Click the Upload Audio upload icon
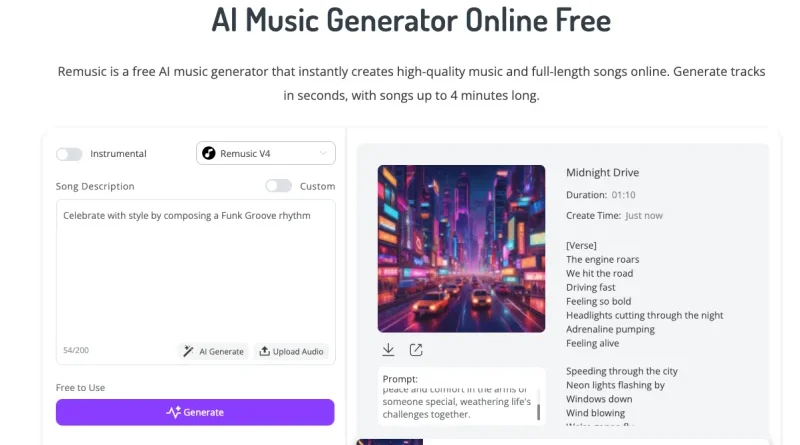The width and height of the screenshot is (800, 445). [x=264, y=351]
